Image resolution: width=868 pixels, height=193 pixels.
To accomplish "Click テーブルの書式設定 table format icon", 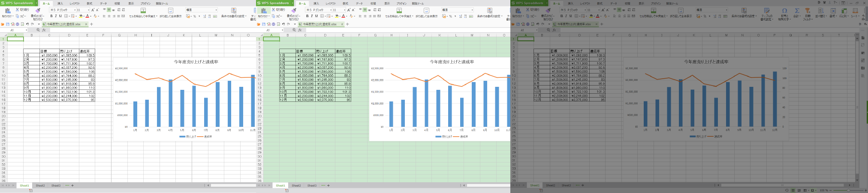I will (x=766, y=11).
